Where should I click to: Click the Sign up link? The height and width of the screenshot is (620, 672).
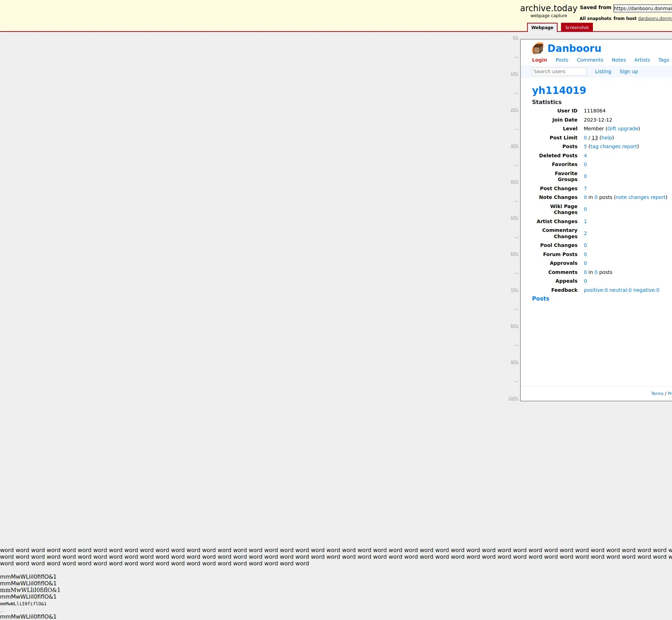(x=629, y=71)
